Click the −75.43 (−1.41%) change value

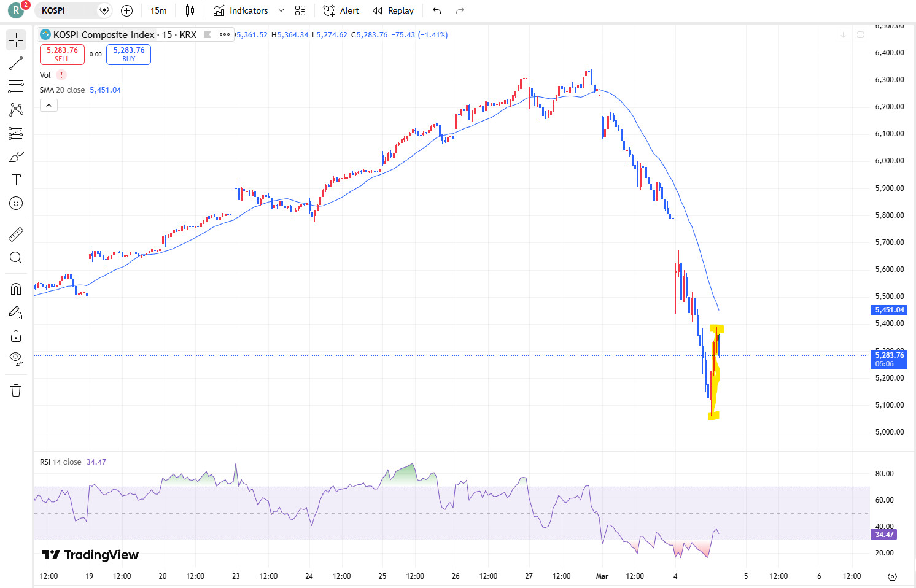[x=419, y=35]
